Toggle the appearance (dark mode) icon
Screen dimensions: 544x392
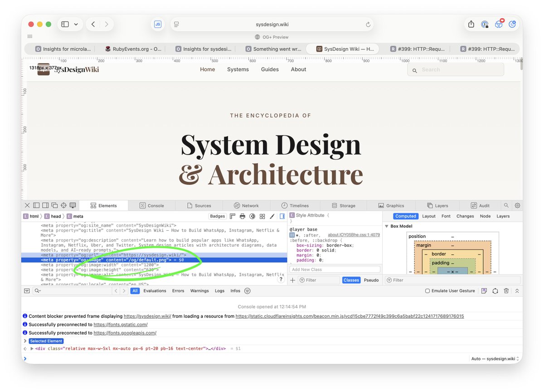(253, 216)
